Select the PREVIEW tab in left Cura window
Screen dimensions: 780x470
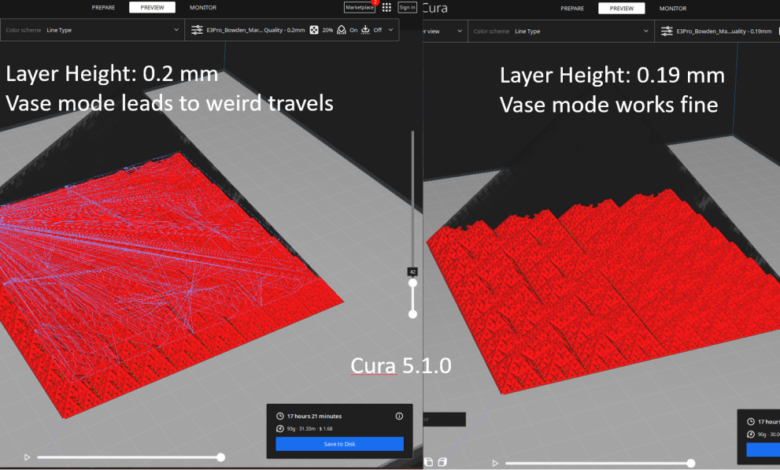pyautogui.click(x=152, y=7)
